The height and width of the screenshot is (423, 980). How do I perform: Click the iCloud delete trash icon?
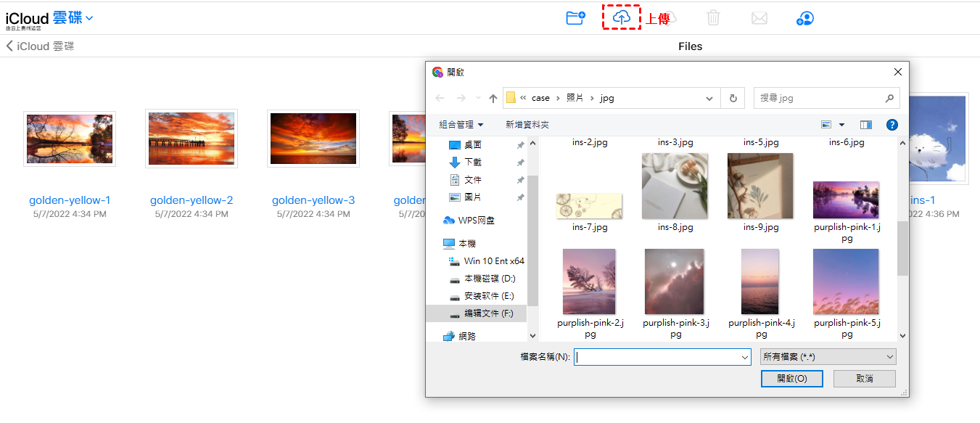coord(713,18)
